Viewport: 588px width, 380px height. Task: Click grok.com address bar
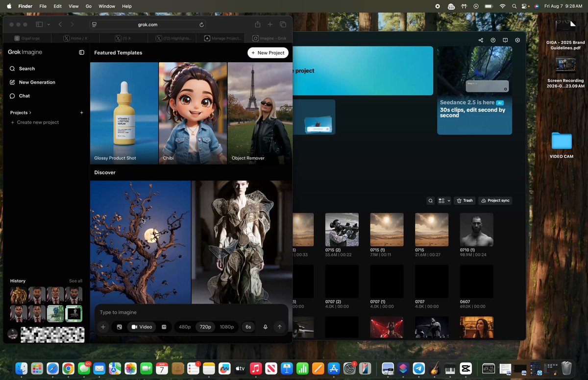click(148, 24)
